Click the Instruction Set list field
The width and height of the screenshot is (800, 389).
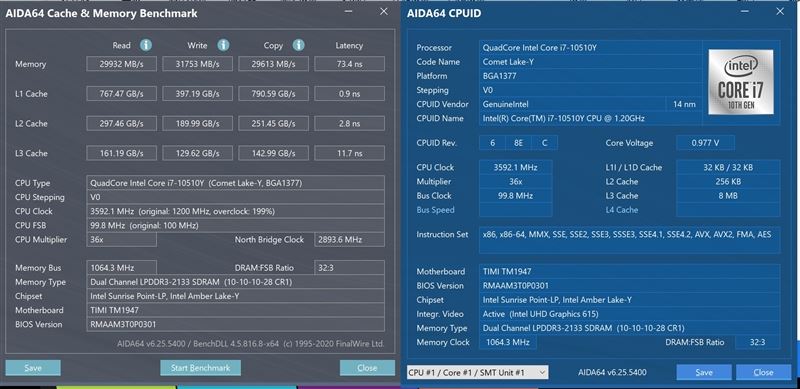tap(629, 240)
